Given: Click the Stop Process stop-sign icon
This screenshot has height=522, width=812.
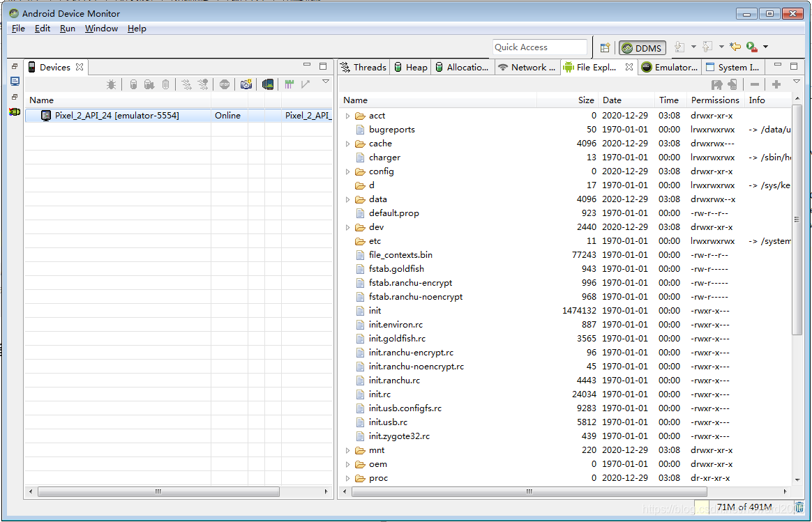Looking at the screenshot, I should coord(224,84).
